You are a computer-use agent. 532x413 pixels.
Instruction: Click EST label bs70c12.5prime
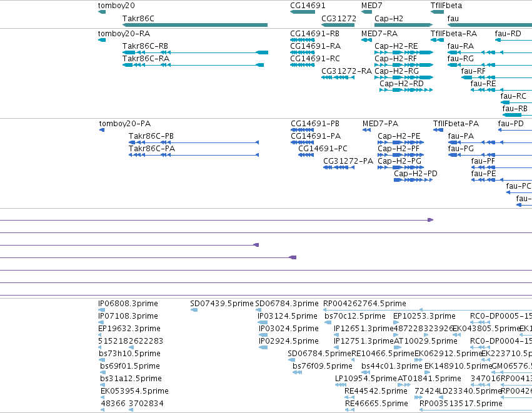pos(355,316)
